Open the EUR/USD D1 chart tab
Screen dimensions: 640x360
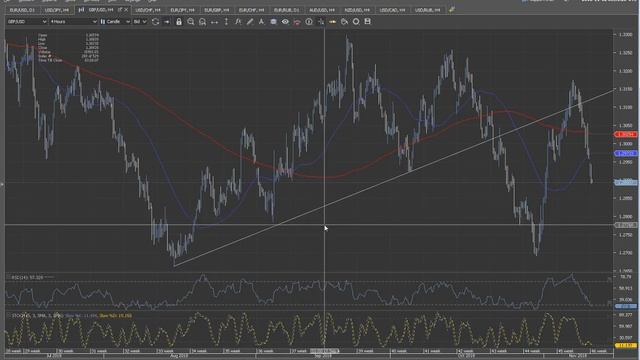22,9
